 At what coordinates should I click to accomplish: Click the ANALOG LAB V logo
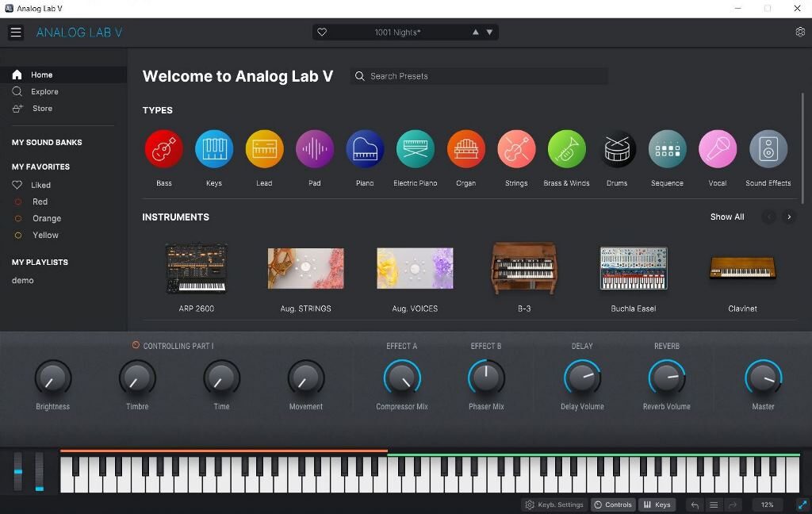click(79, 33)
